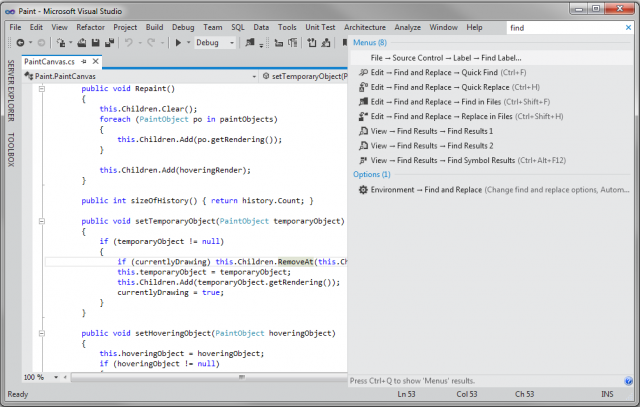Image resolution: width=640 pixels, height=407 pixels.
Task: Open the toolbar overflow options arrow
Action: point(261,44)
